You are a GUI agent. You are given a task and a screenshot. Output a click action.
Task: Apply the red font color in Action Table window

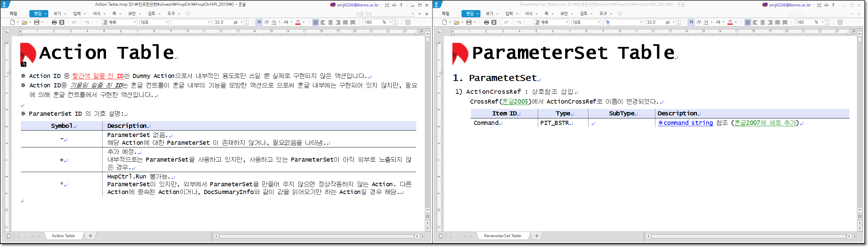click(298, 22)
